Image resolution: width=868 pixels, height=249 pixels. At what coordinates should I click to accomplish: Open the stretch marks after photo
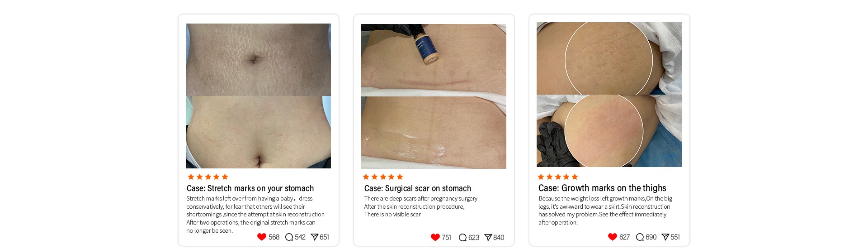coord(258,132)
